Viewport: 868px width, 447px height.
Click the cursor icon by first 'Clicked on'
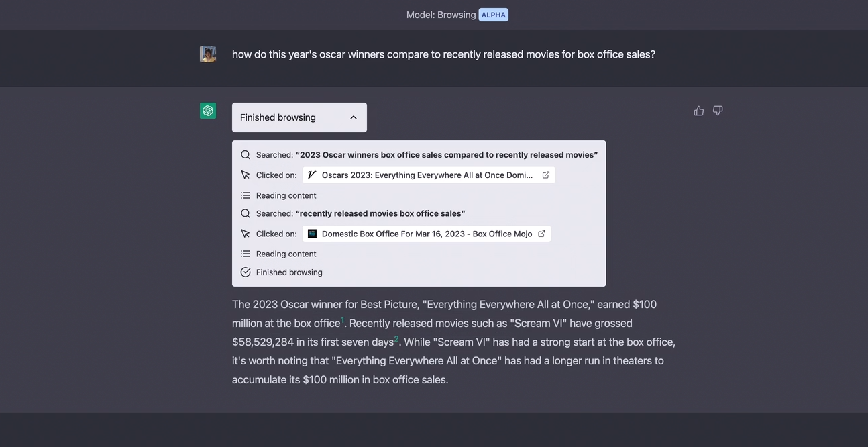pos(246,175)
